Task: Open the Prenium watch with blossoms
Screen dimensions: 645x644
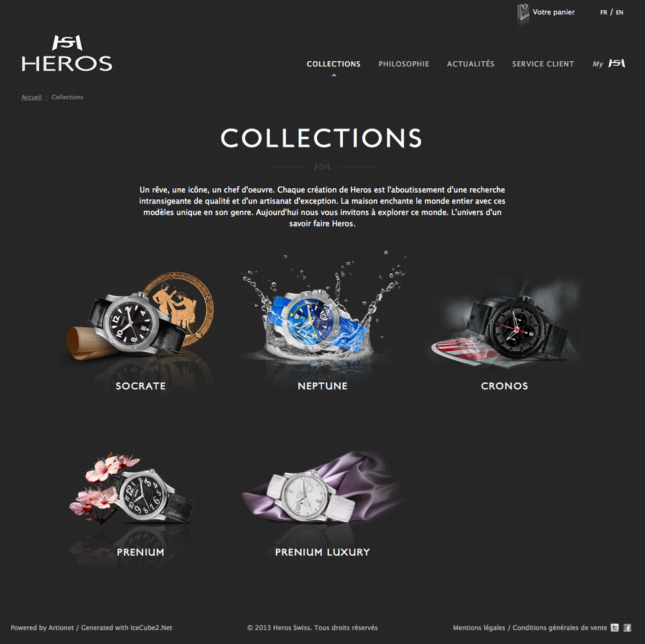Action: (132, 490)
